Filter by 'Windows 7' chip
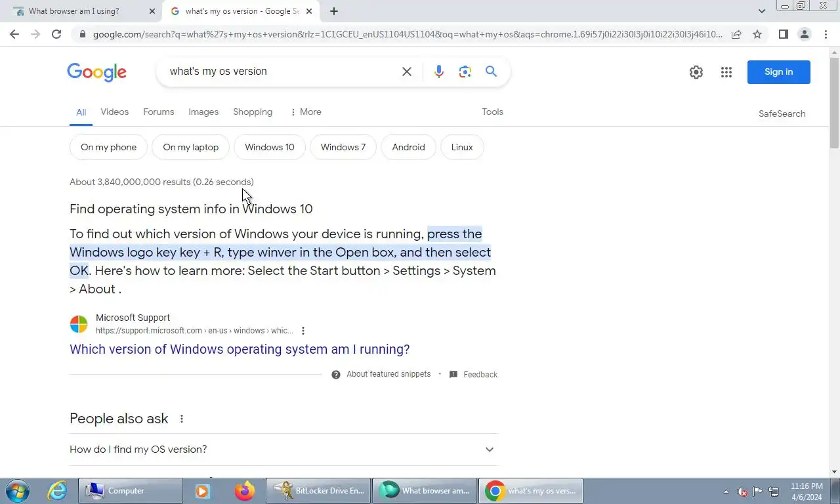 point(343,147)
